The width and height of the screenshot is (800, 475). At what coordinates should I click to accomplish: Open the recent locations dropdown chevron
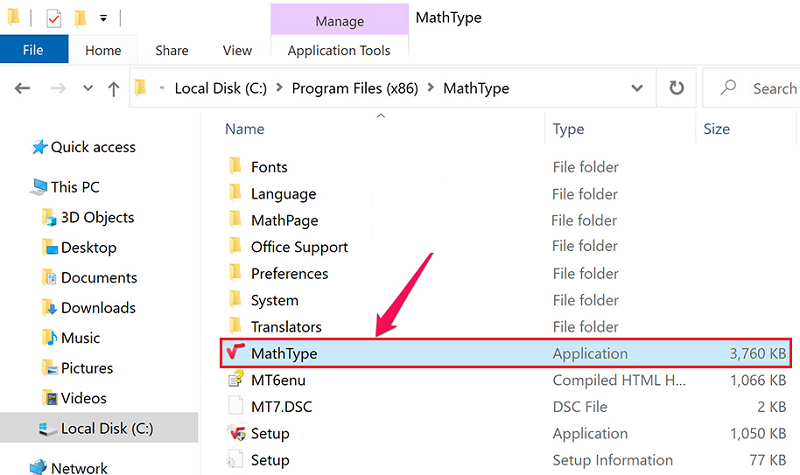pyautogui.click(x=88, y=88)
